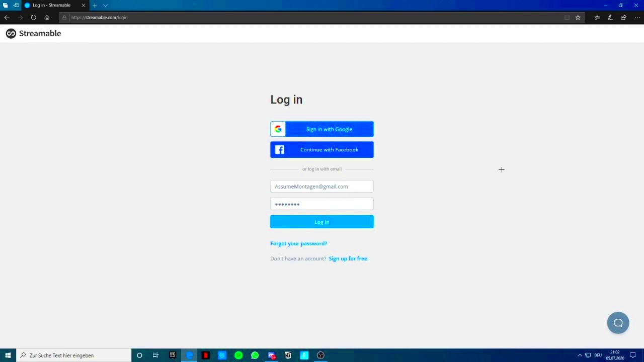Switch to Edge browser taskbar icon
The height and width of the screenshot is (362, 644).
point(189,355)
